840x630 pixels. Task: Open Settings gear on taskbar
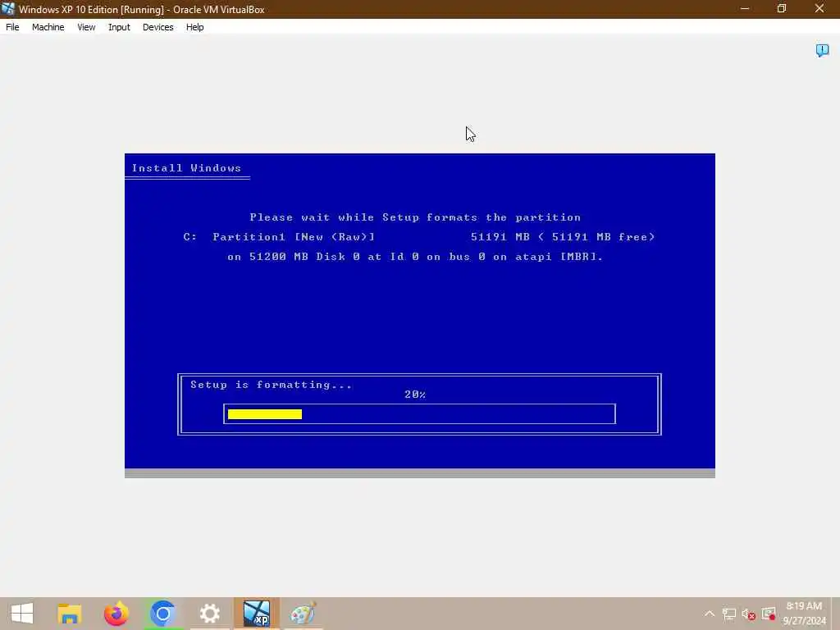pyautogui.click(x=209, y=614)
